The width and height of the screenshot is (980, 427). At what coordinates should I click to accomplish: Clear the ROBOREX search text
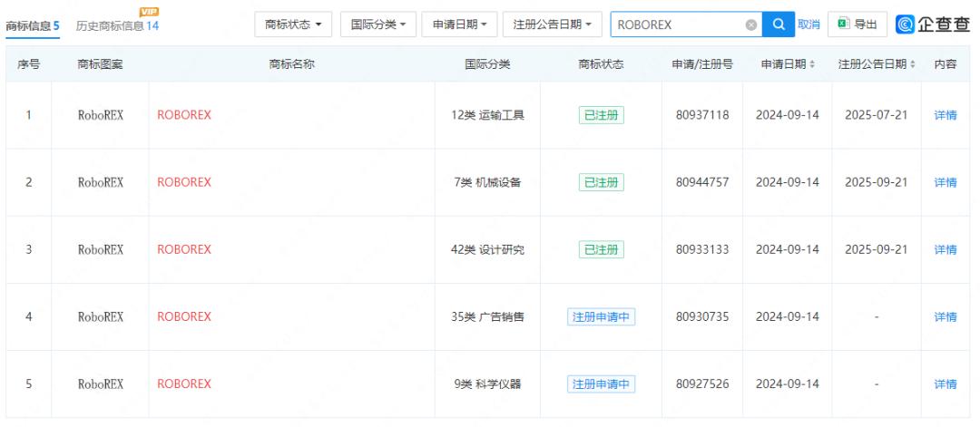(x=750, y=25)
